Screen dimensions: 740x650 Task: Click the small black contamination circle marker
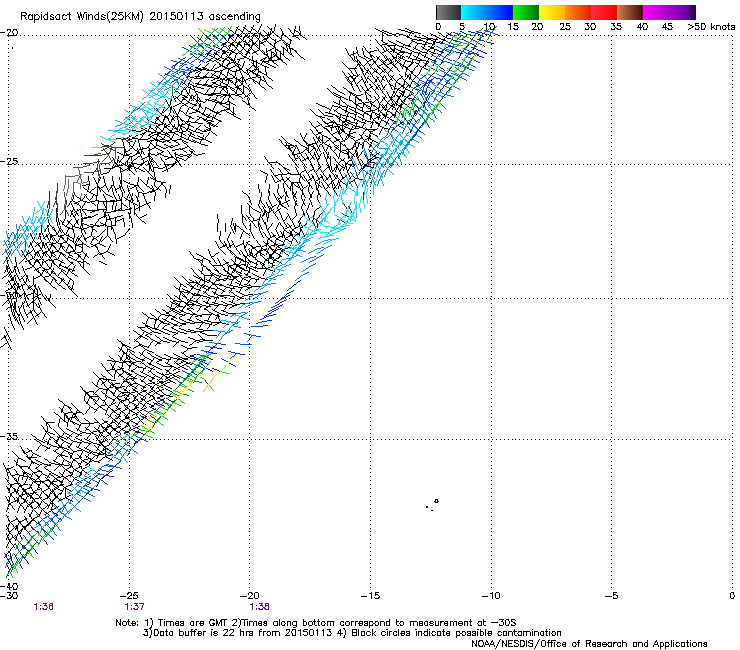pos(437,501)
